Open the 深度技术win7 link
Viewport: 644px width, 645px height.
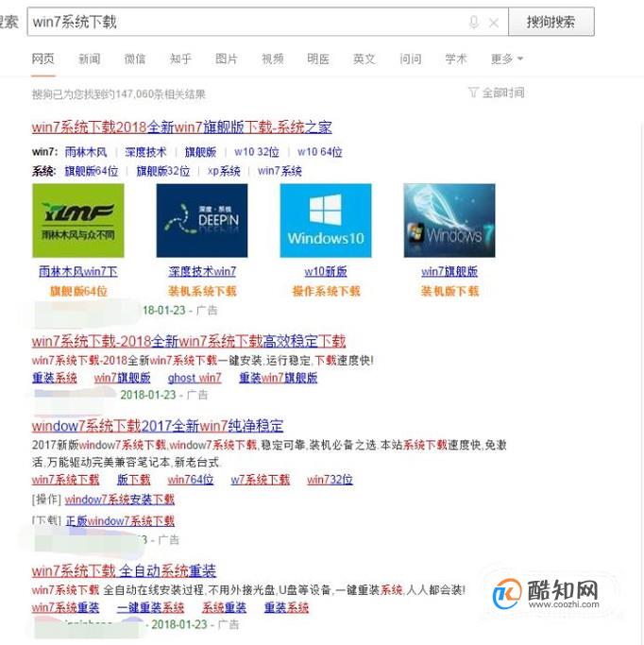pos(202,271)
